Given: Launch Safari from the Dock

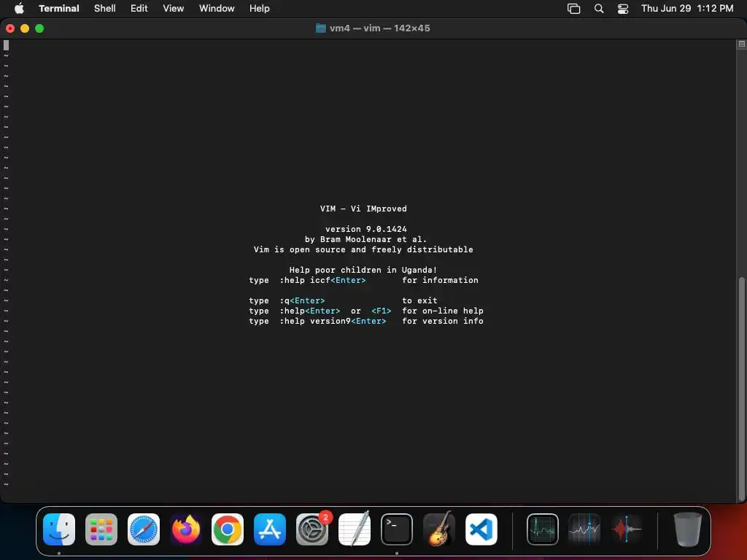Looking at the screenshot, I should [144, 529].
